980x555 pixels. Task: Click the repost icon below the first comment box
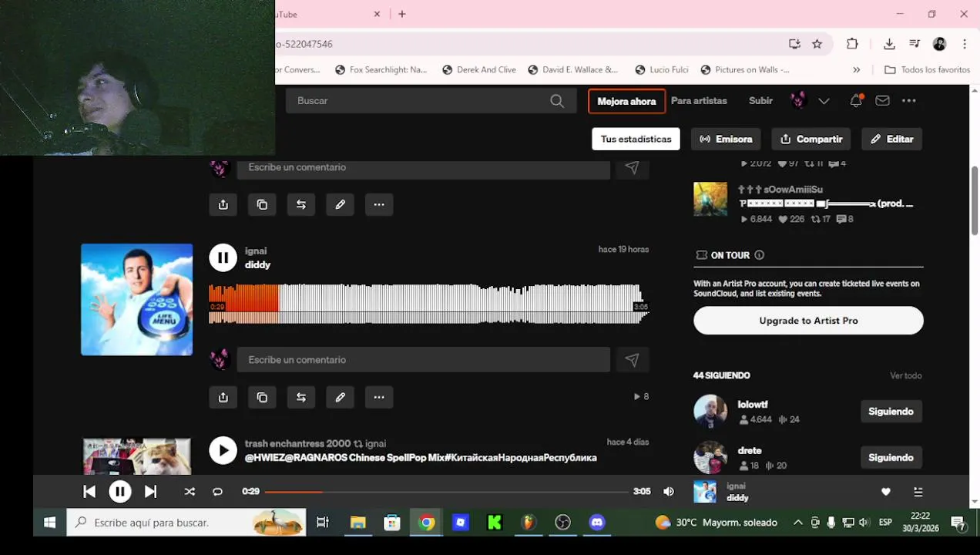[x=301, y=204]
